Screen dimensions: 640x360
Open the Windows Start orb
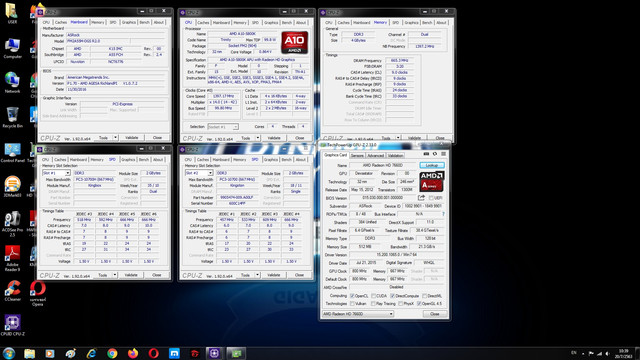9,353
